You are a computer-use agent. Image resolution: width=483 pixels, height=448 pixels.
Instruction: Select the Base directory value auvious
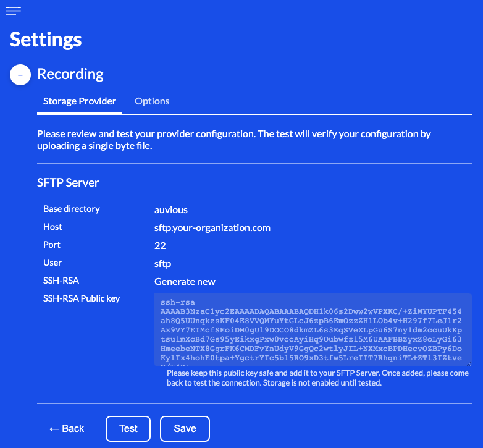(171, 210)
